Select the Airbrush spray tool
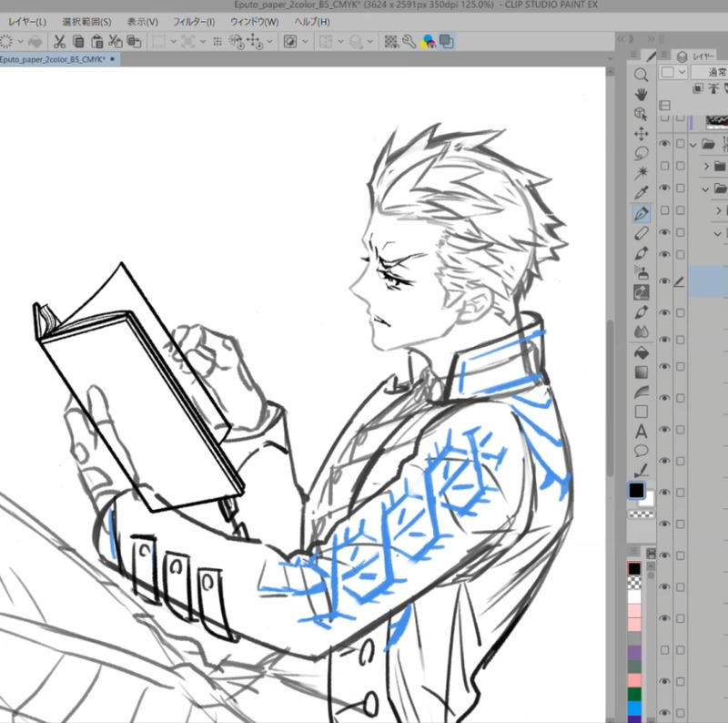The height and width of the screenshot is (723, 728). 642,273
